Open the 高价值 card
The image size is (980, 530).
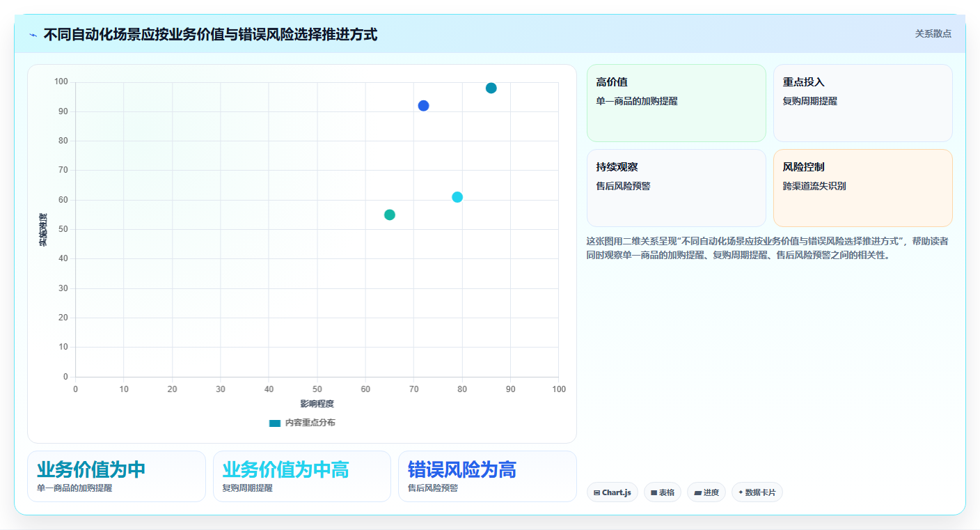(677, 103)
